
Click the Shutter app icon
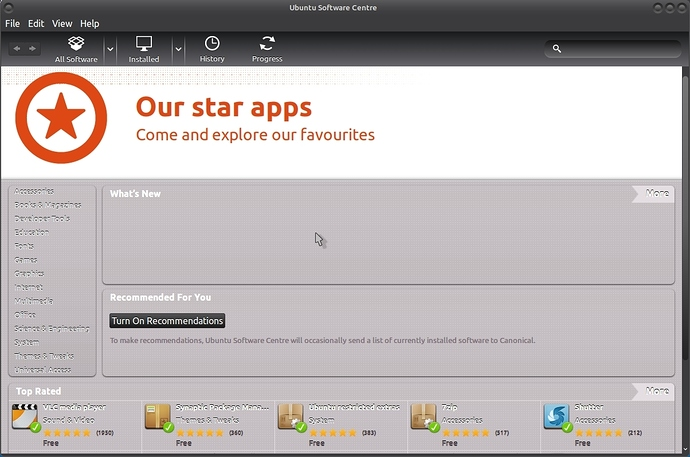[557, 417]
